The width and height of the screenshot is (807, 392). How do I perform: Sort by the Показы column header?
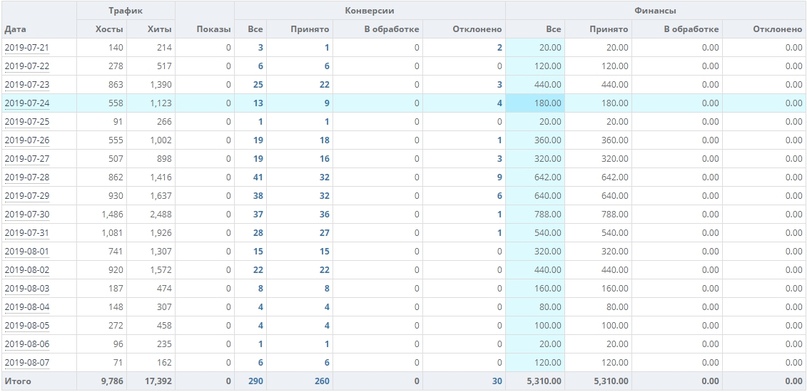point(214,29)
